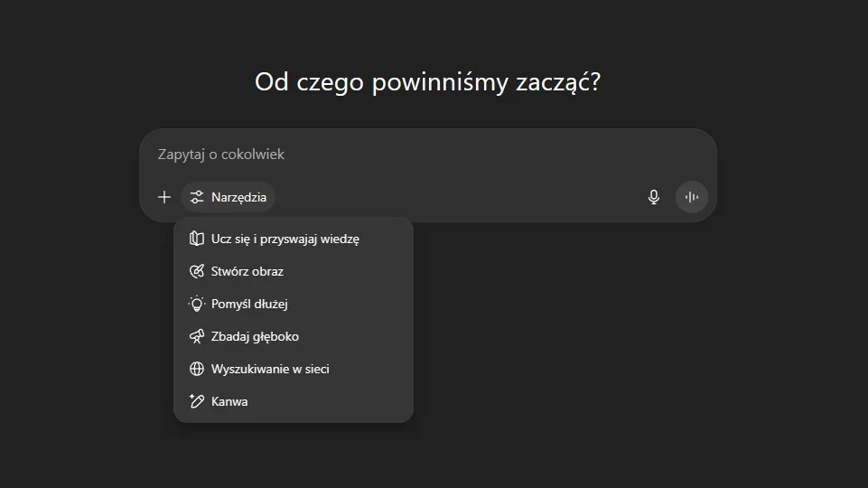
Task: Click the book icon for study mode
Action: click(197, 239)
